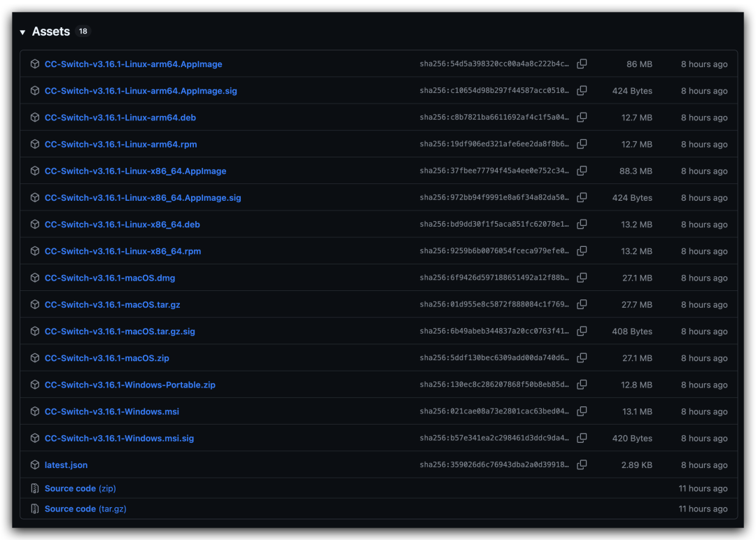Viewport: 756px width, 540px height.
Task: Click the 420 Bytes size value
Action: point(632,439)
